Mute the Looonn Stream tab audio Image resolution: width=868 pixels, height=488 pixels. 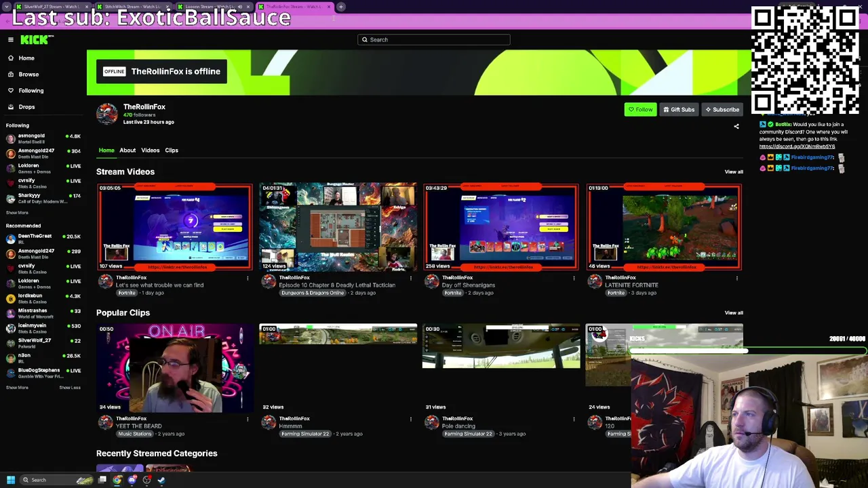pos(239,7)
